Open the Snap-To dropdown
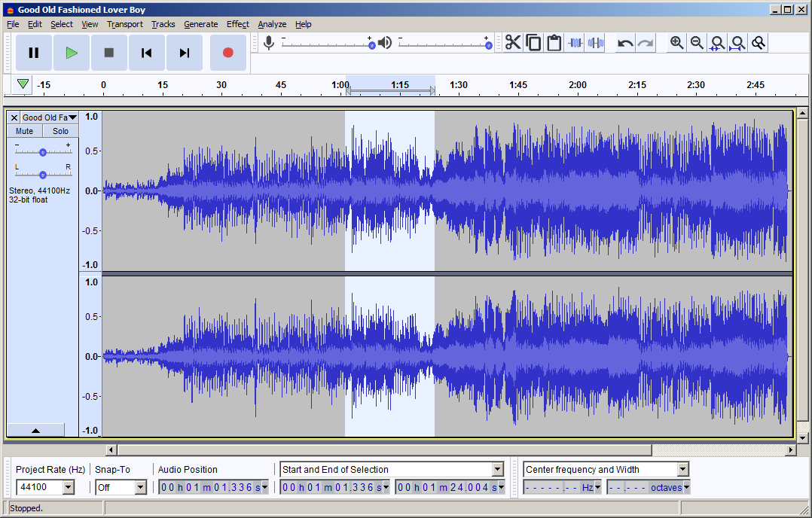 click(140, 487)
